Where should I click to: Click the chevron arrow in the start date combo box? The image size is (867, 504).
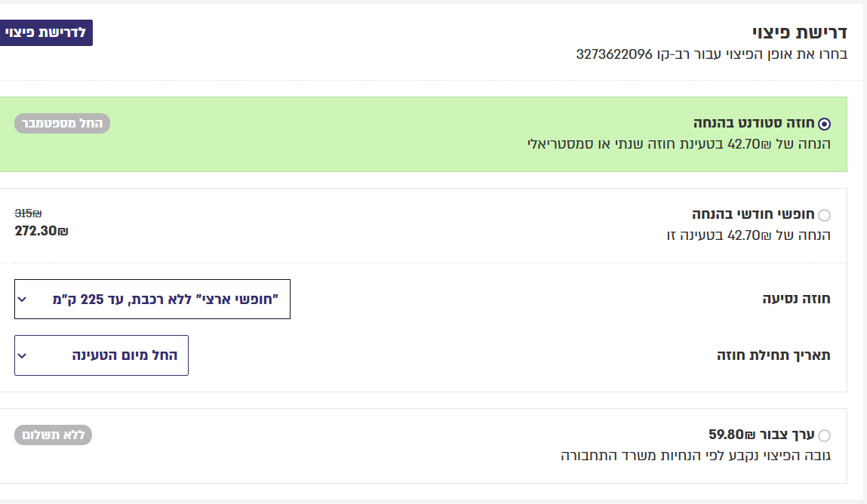pyautogui.click(x=23, y=356)
